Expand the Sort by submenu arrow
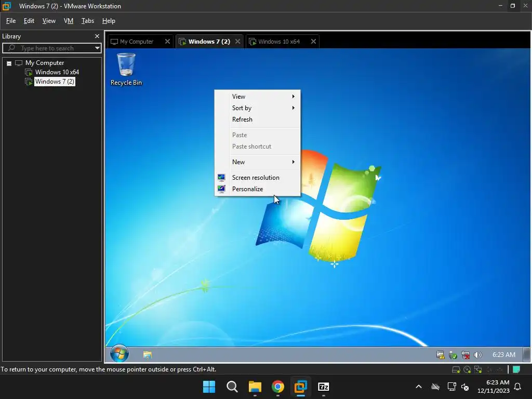Viewport: 532px width, 399px height. pyautogui.click(x=293, y=108)
